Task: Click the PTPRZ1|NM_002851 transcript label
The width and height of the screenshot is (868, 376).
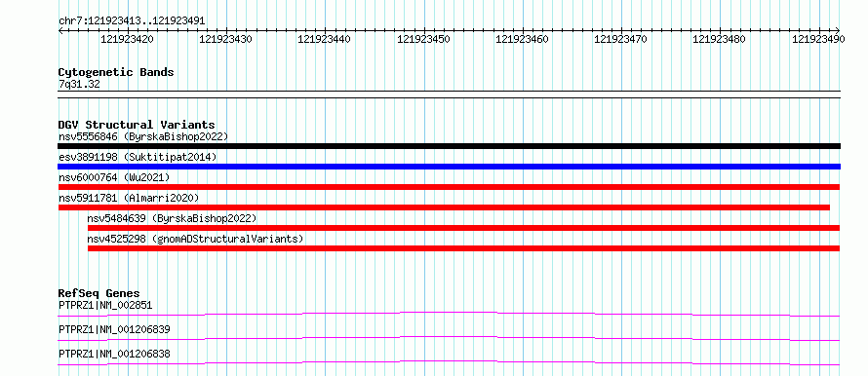Action: click(x=105, y=305)
